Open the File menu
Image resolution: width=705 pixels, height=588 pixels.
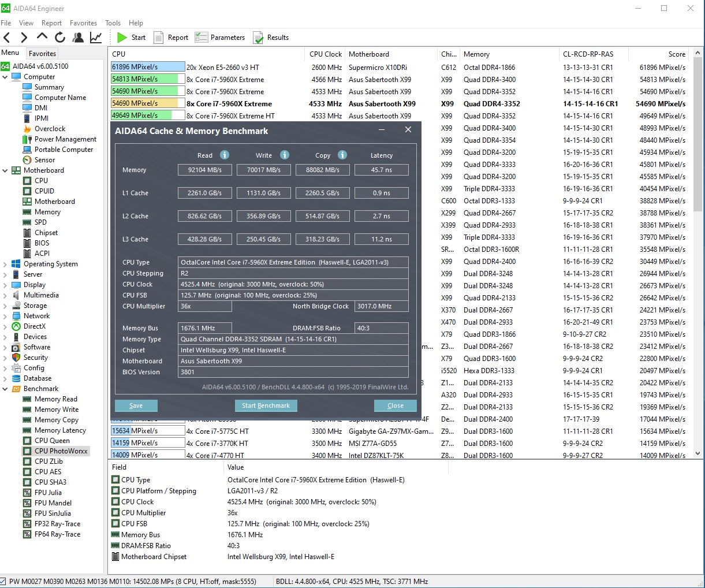[6, 23]
